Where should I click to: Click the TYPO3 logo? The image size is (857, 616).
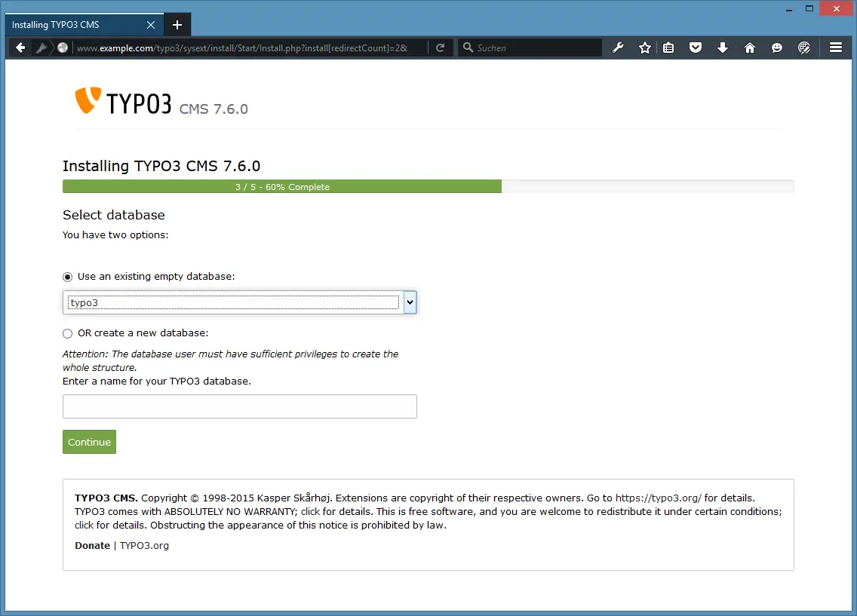[124, 101]
